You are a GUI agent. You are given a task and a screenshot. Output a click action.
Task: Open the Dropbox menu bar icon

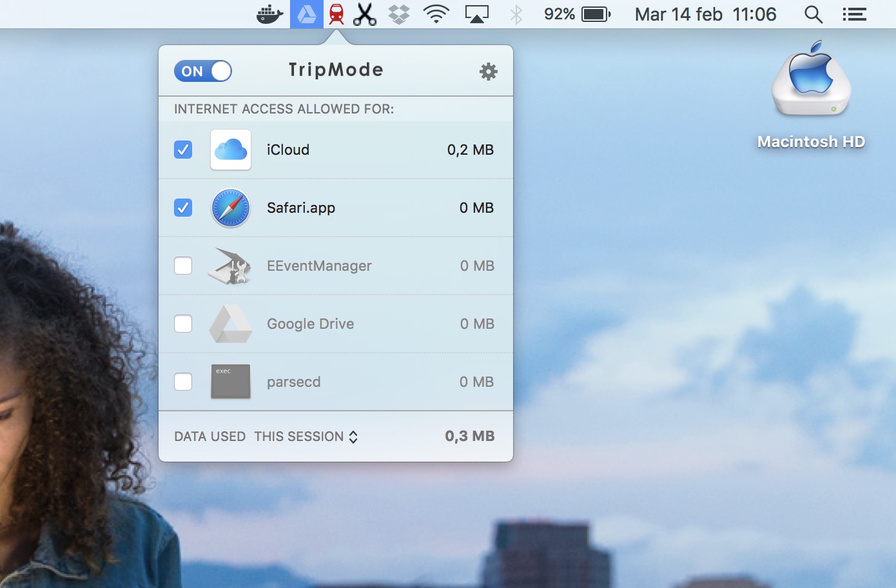click(x=400, y=14)
